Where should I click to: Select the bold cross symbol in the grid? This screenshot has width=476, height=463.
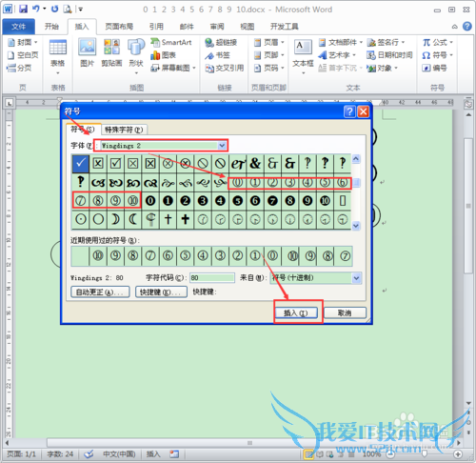pos(186,219)
